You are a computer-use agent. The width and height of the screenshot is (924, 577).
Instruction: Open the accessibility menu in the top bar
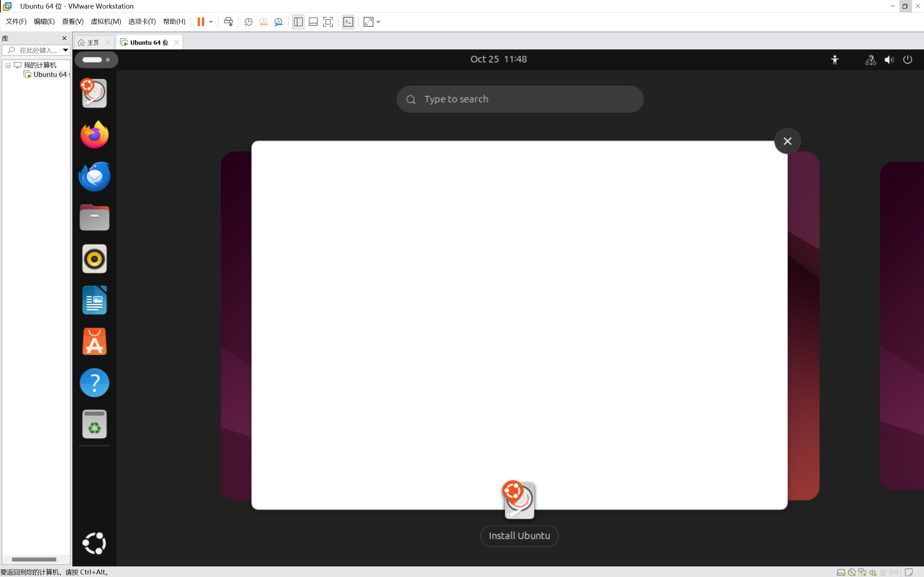(835, 60)
